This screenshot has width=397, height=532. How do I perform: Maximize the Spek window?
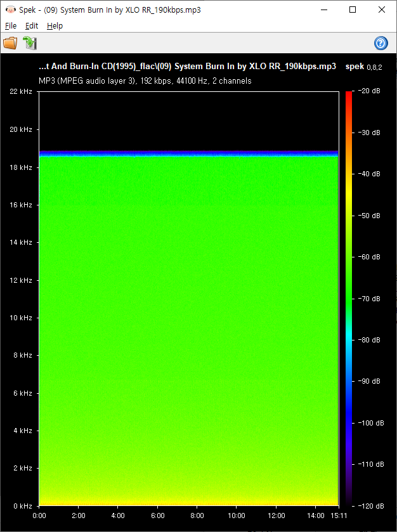pos(353,10)
